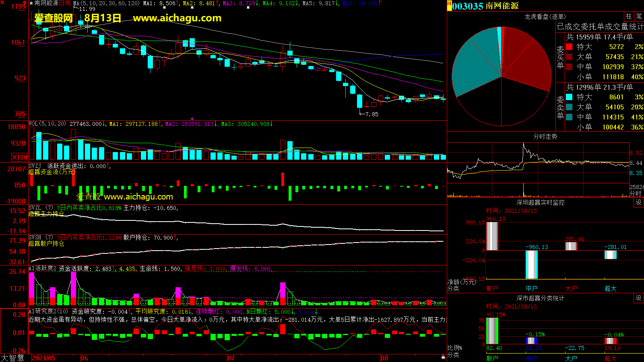Click the star icon before 南网能源
The image size is (644, 362).
point(31,3)
